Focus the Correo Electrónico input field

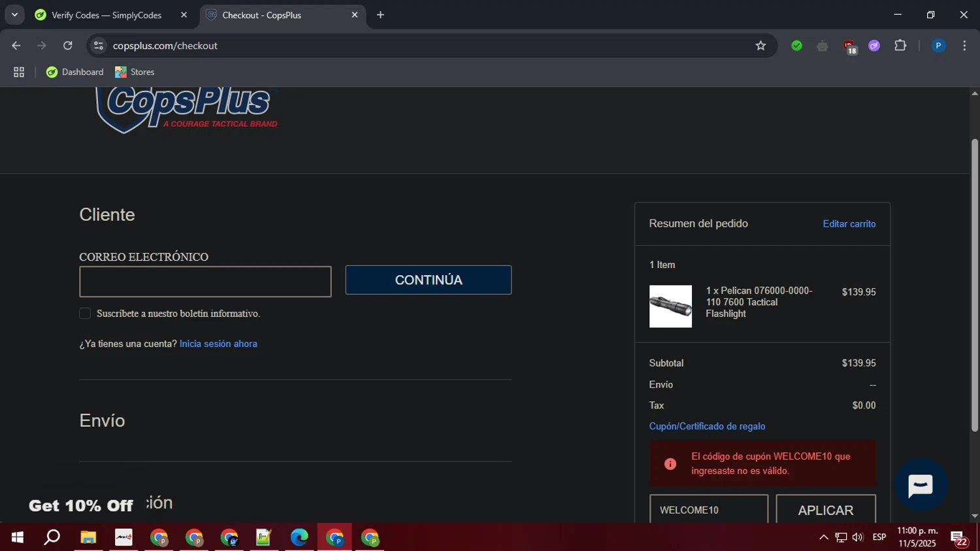coord(205,282)
